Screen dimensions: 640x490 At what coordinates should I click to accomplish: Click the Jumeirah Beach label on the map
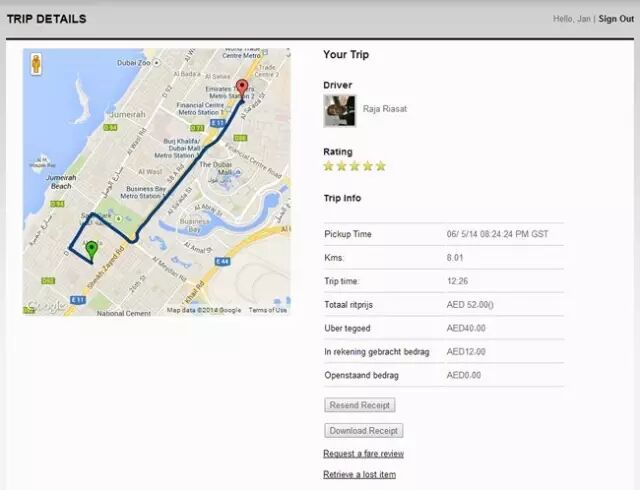click(x=61, y=182)
